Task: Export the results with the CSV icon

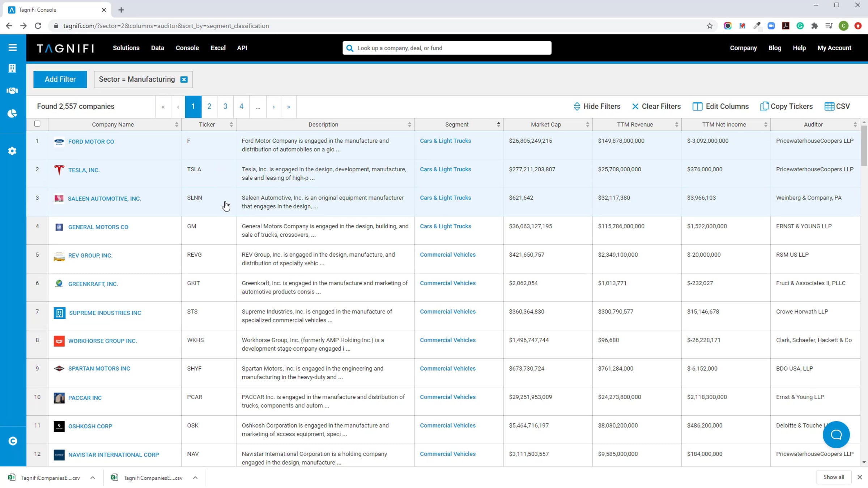Action: pos(837,106)
